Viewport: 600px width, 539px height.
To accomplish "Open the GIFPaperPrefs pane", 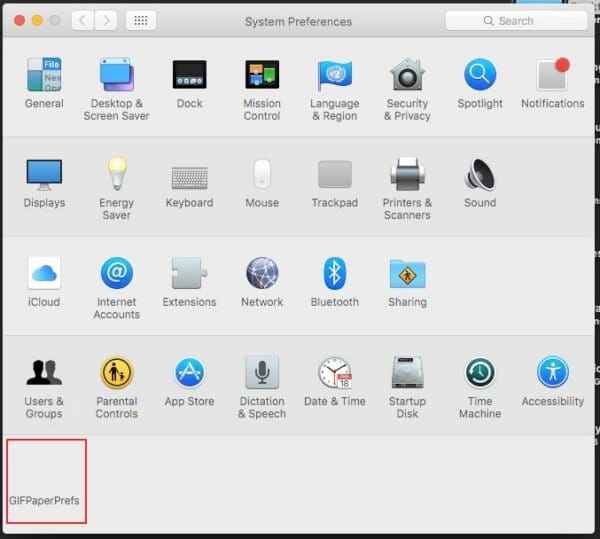I will click(46, 481).
